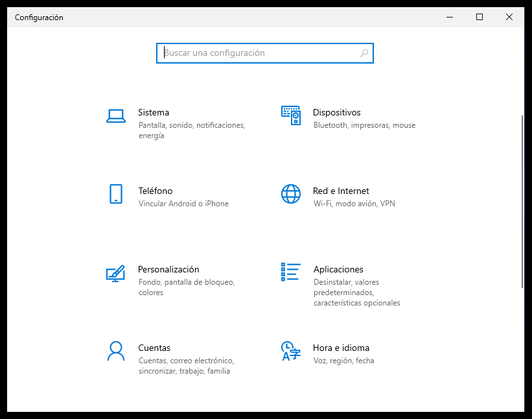The height and width of the screenshot is (419, 532).
Task: Go to the Dispositivos settings title
Action: (336, 112)
